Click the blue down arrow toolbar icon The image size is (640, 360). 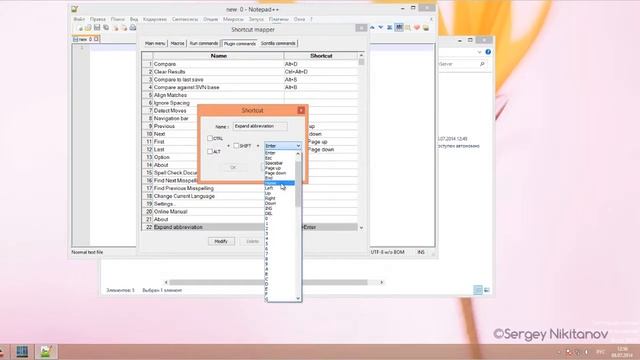(380, 28)
